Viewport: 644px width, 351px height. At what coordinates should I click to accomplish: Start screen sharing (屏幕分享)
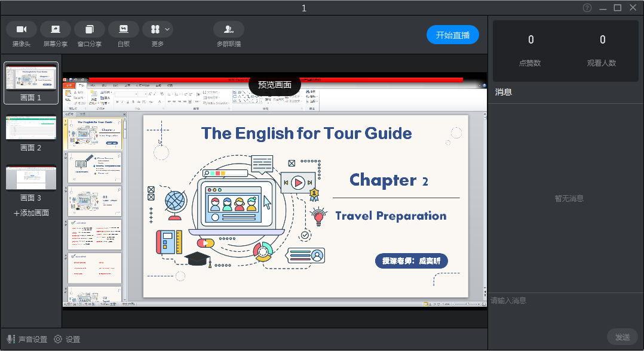[55, 29]
